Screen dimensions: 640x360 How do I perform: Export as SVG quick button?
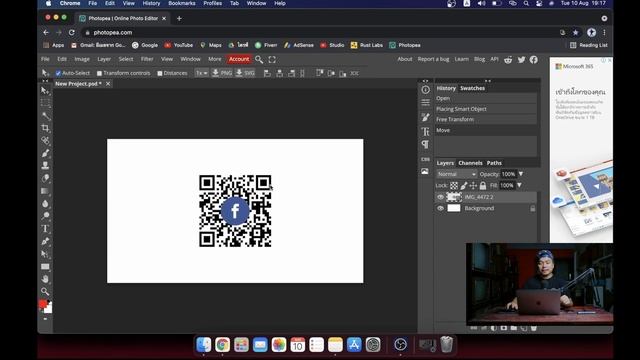tap(245, 73)
